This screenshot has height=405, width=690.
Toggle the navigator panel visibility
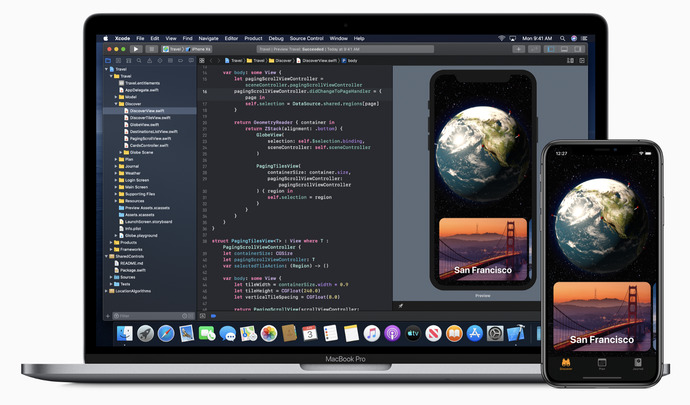551,49
